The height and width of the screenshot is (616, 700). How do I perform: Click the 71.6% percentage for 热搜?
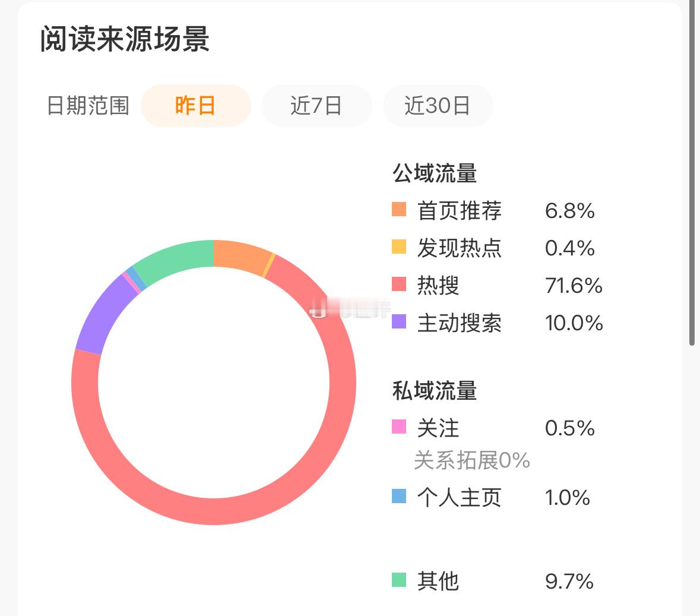574,286
